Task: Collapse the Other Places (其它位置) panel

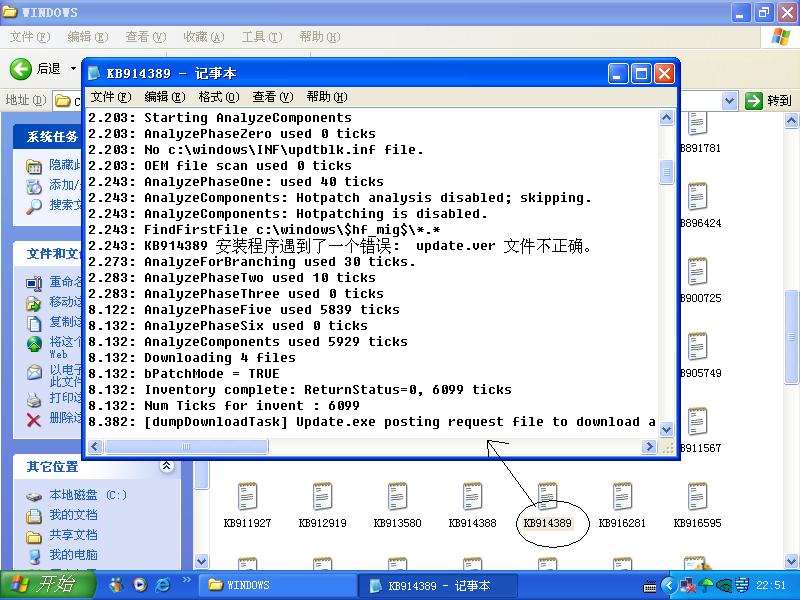Action: coord(166,466)
